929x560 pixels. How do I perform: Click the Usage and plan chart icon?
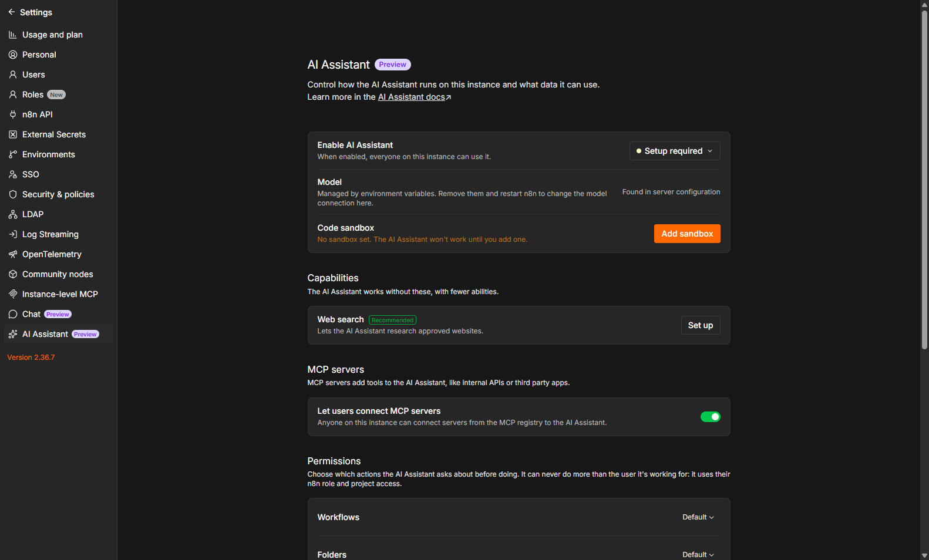(x=13, y=35)
